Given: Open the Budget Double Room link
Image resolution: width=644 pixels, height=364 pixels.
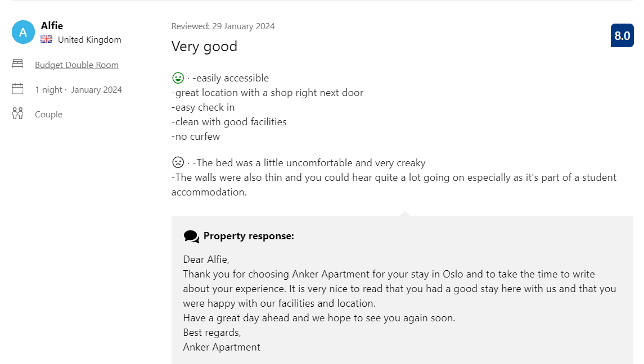Looking at the screenshot, I should click(x=76, y=65).
